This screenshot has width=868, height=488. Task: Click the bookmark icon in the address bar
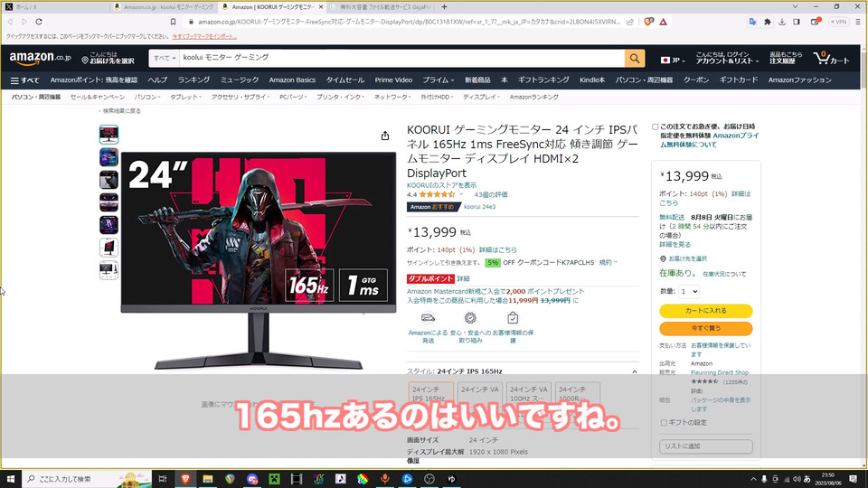173,22
